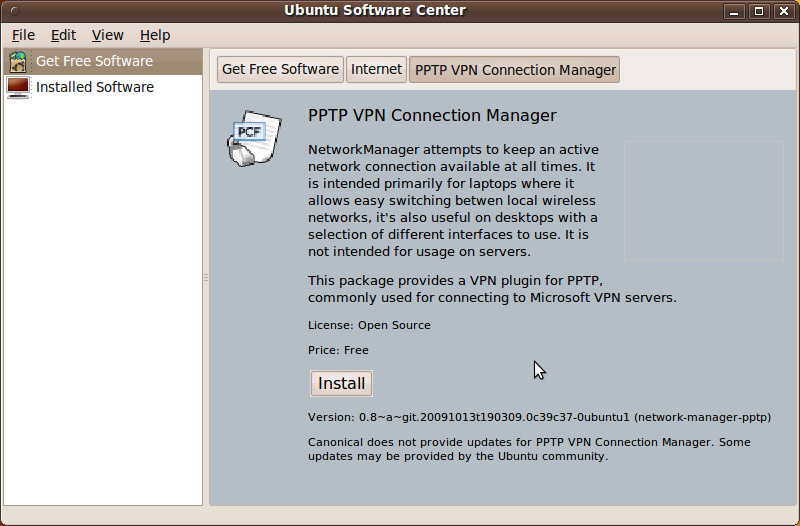Click the Price: Free text
Image resolution: width=800 pixels, height=526 pixels.
338,350
